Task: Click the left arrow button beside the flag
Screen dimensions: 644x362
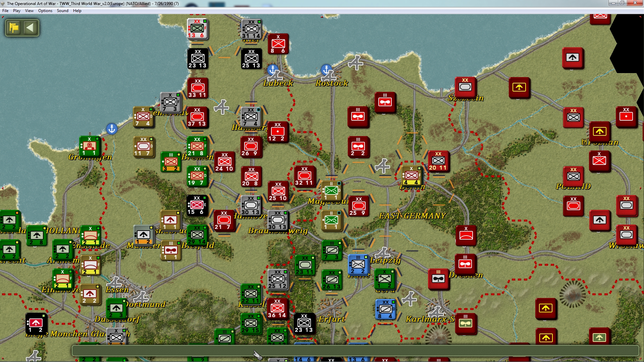Action: click(x=30, y=27)
